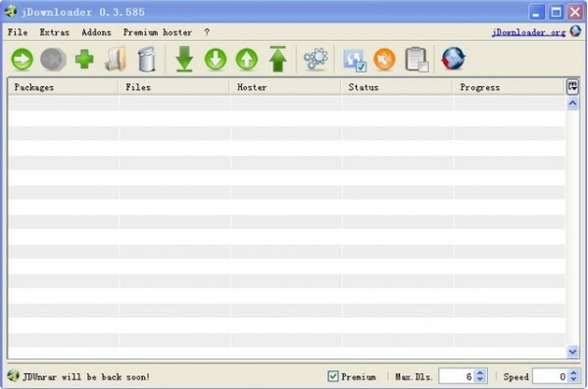Move selection up with round up arrow
Screen dimensions: 588x389
[x=247, y=59]
